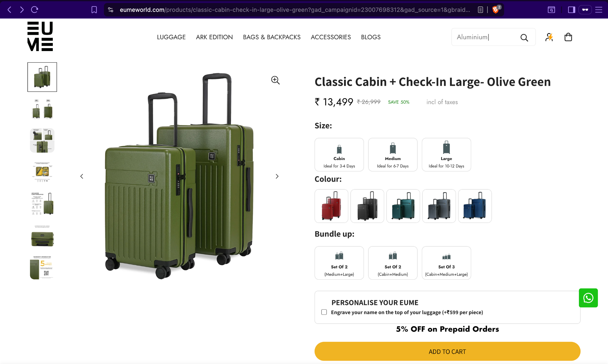The height and width of the screenshot is (364, 608).
Task: Show next product image with right arrow
Action: (x=277, y=176)
